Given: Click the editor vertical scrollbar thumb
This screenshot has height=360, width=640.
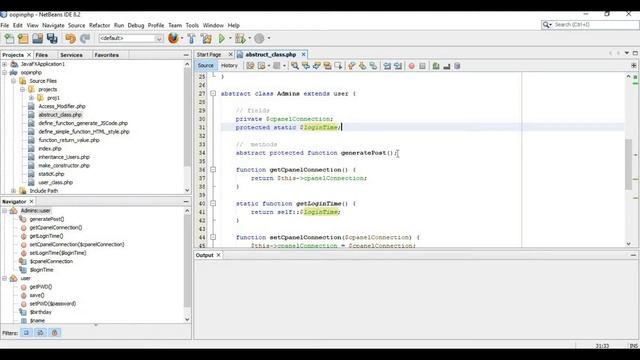Looking at the screenshot, I should click(629, 164).
